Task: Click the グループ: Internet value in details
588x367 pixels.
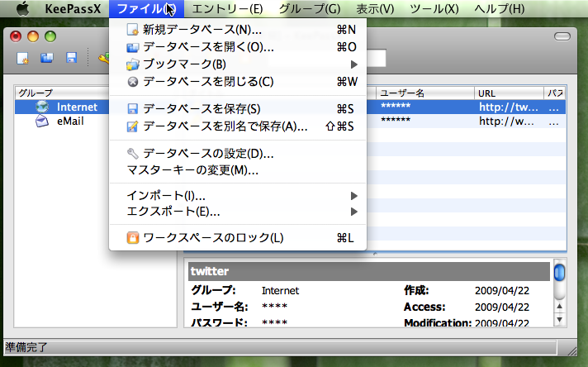Action: point(280,291)
